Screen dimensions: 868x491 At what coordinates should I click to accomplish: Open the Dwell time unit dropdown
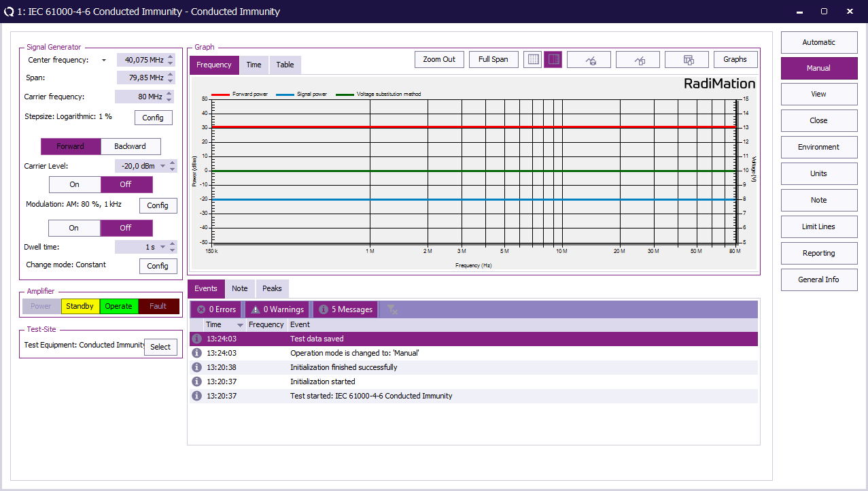click(x=162, y=247)
